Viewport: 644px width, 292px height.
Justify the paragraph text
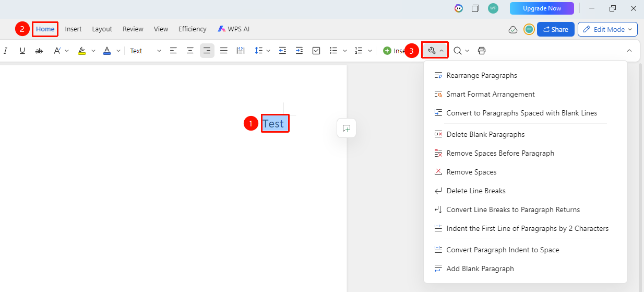click(x=224, y=51)
